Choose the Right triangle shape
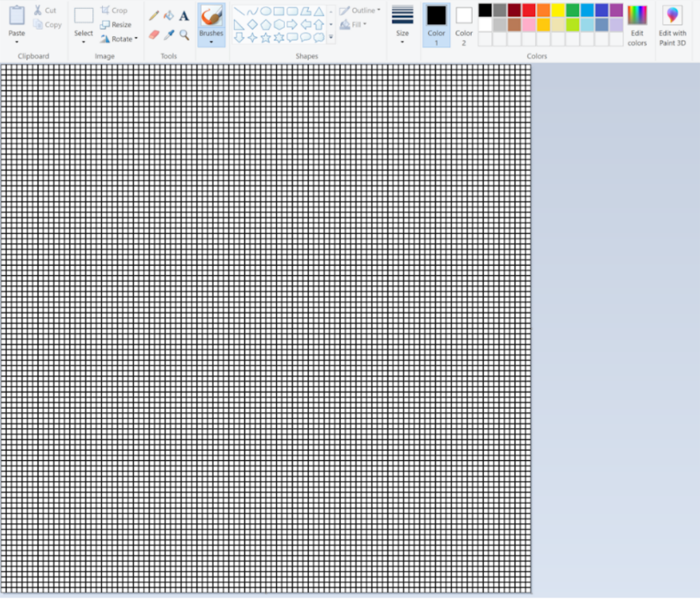700x599 pixels. [239, 25]
